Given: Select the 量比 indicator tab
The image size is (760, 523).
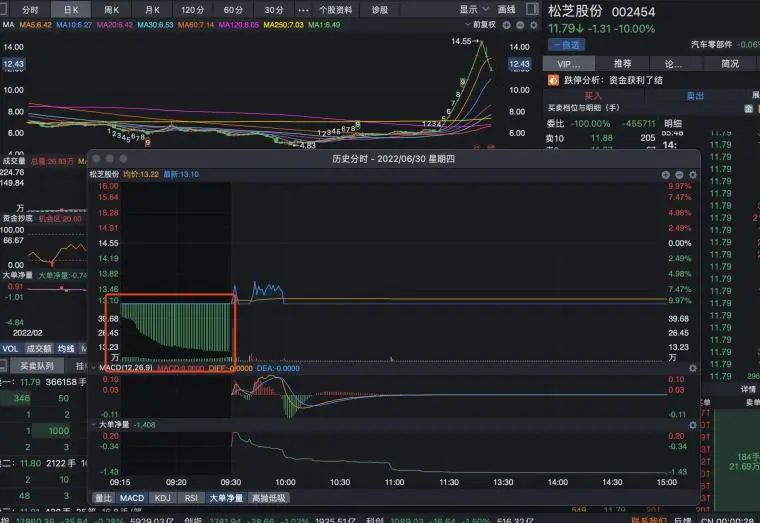Looking at the screenshot, I should (103, 498).
